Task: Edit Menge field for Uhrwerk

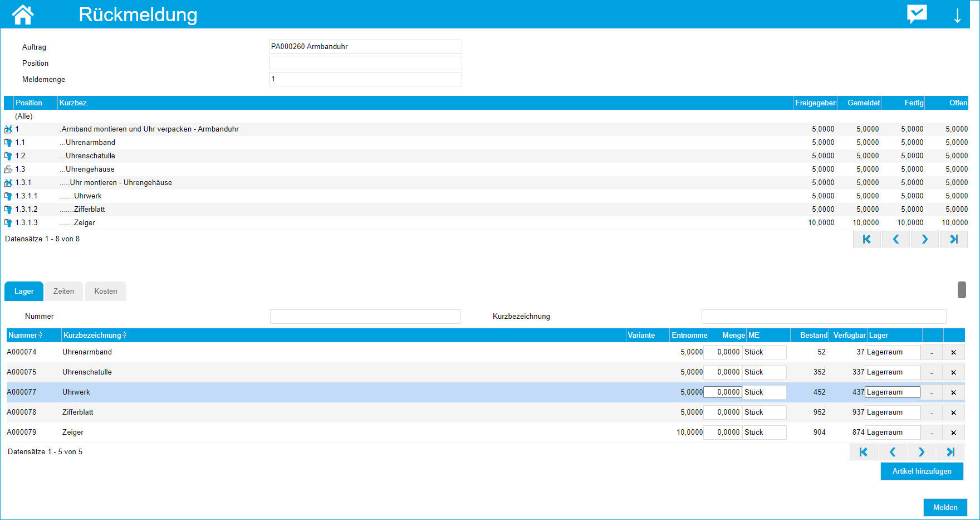Action: click(723, 392)
